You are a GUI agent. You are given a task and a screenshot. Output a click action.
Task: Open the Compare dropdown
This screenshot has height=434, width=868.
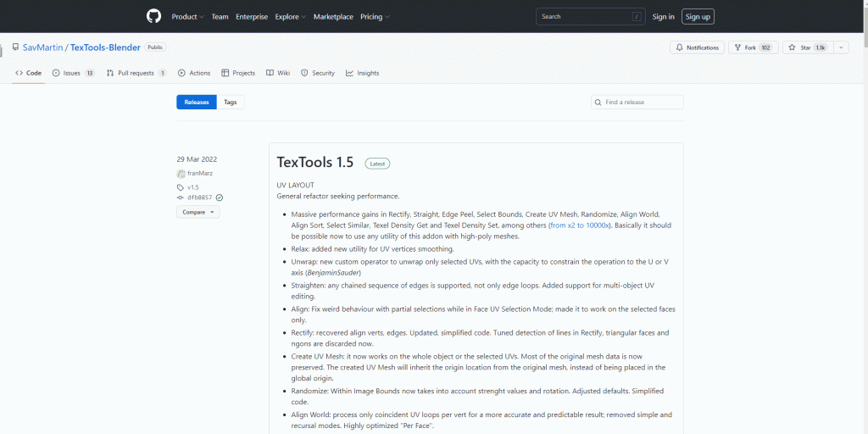pos(198,212)
